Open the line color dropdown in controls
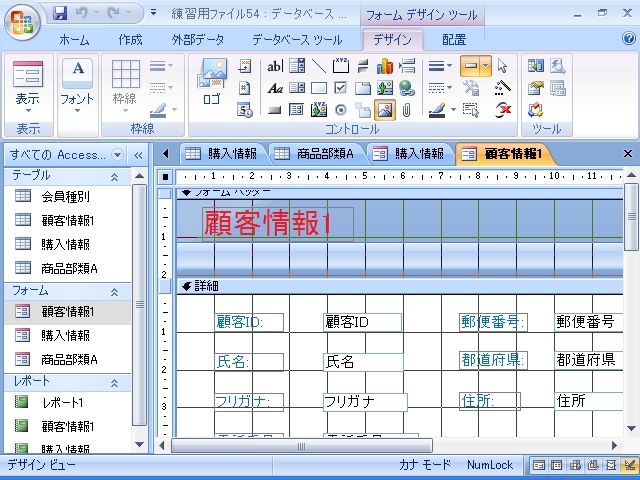The height and width of the screenshot is (480, 640). (x=453, y=110)
